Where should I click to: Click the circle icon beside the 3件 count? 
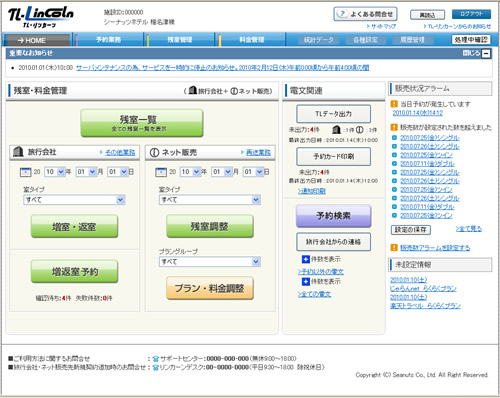(359, 130)
